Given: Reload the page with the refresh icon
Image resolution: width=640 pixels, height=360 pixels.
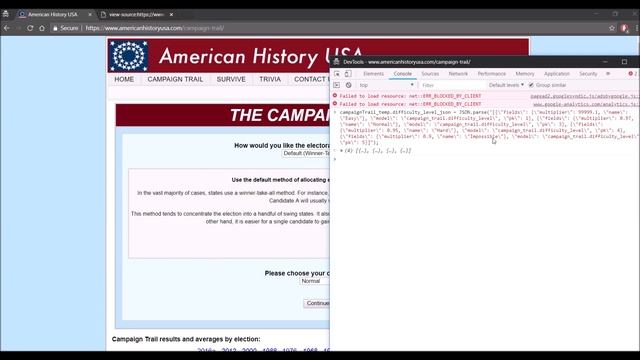Looking at the screenshot, I should point(30,28).
